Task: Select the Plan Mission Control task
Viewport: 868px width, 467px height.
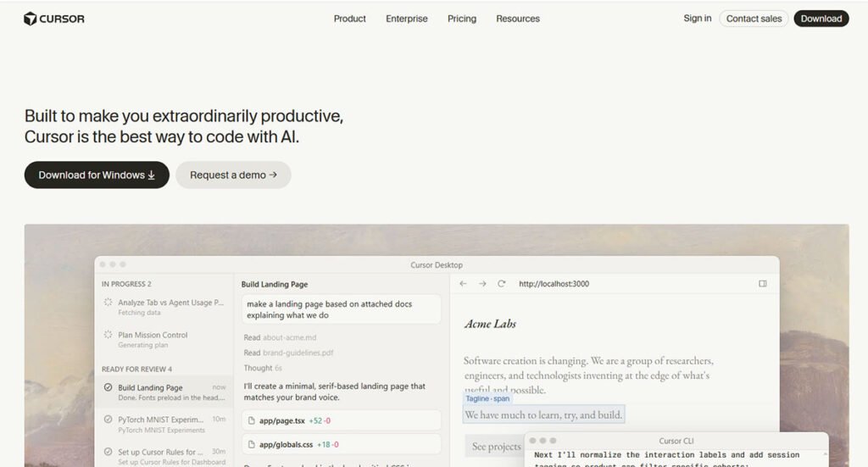Action: click(164, 340)
